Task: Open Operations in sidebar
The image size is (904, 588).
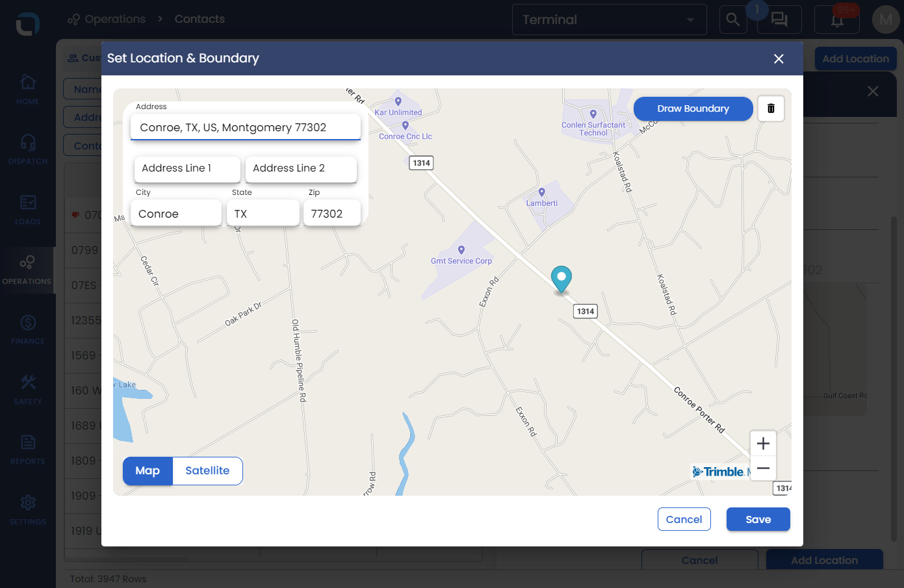Action: [27, 270]
